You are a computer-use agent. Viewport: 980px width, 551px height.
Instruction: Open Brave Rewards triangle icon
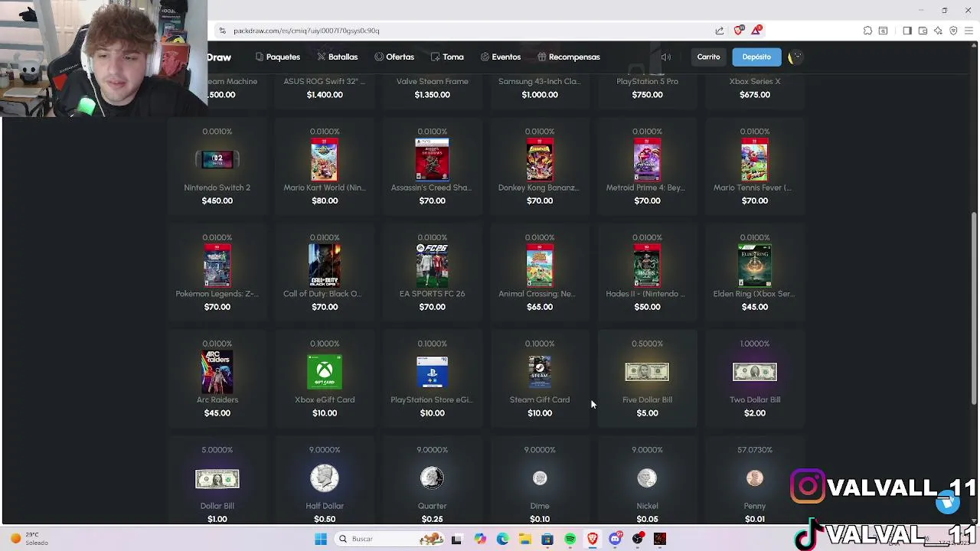(756, 30)
